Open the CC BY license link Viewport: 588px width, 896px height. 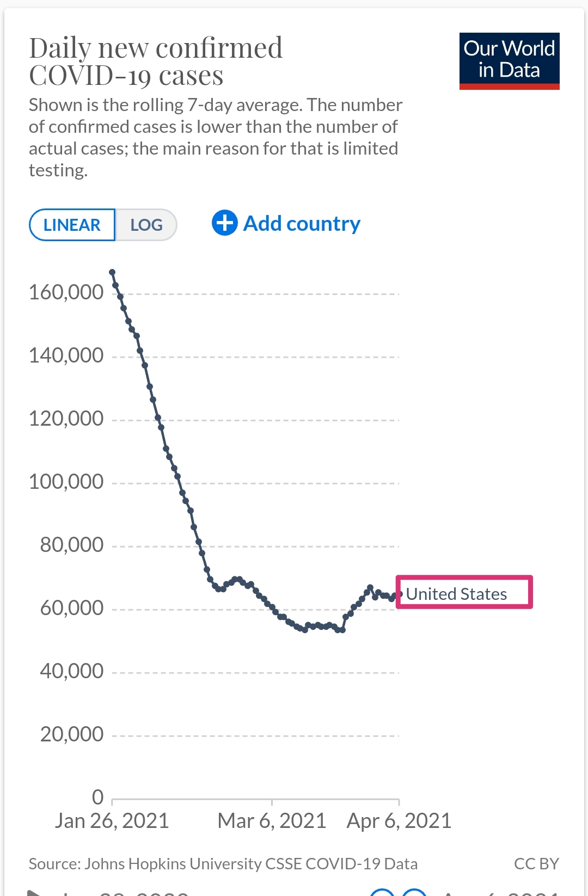536,864
